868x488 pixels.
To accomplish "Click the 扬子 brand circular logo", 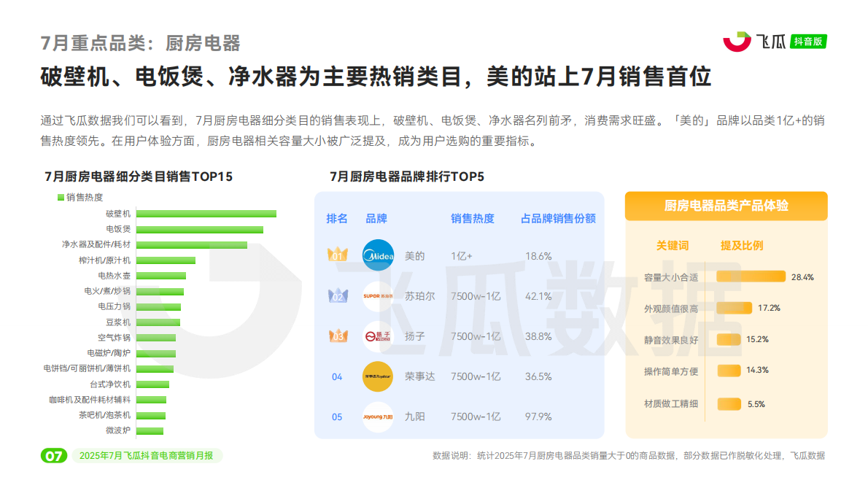I will tap(378, 336).
